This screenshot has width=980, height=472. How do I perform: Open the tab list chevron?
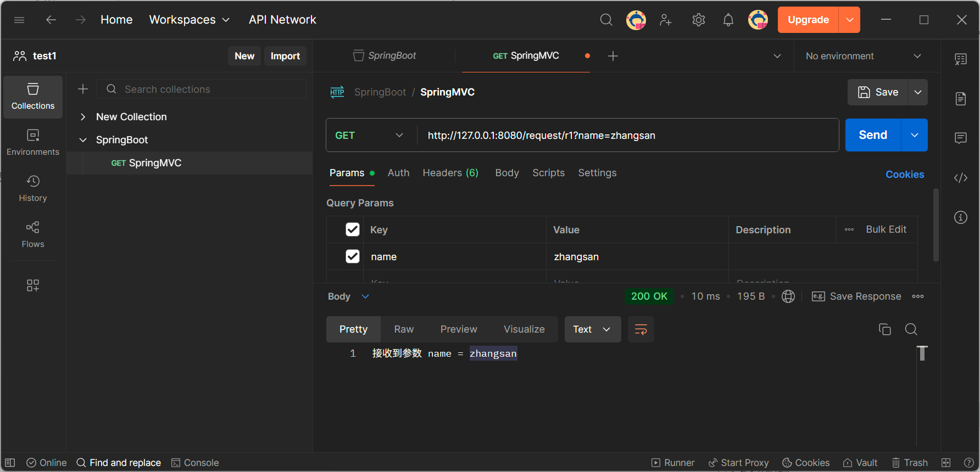click(777, 56)
